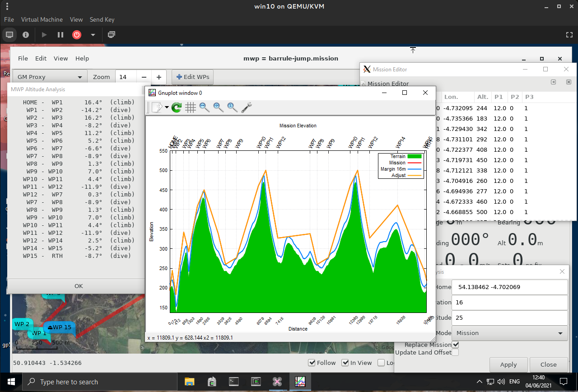Click the snapshots manager icon in QEMU toolbar
The height and width of the screenshot is (392, 578).
tap(112, 34)
